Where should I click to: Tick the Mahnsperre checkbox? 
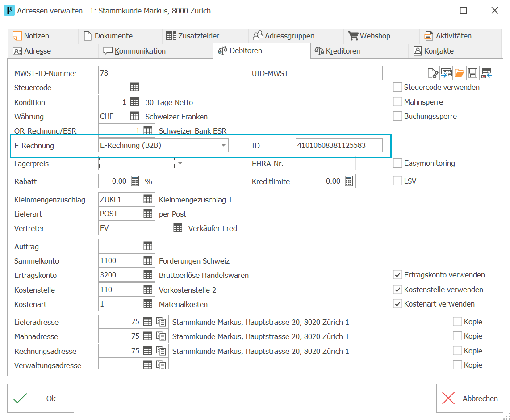397,102
